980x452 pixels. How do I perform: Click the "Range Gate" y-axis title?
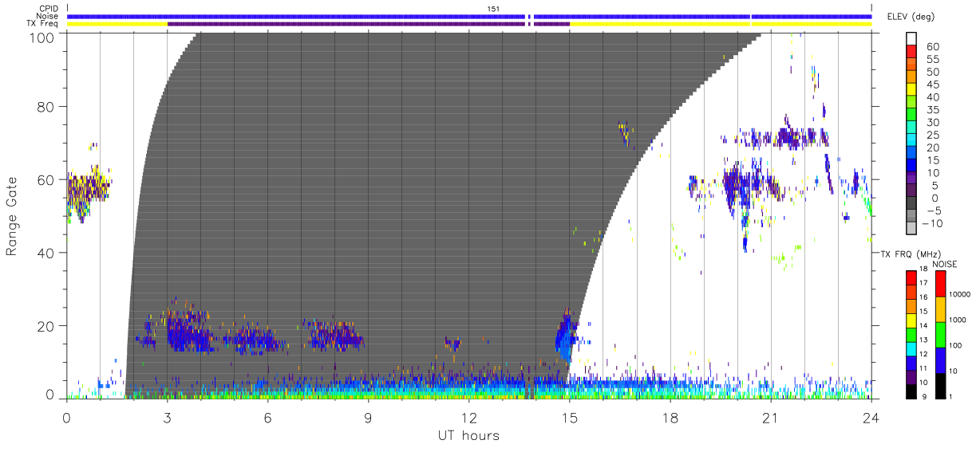pos(12,216)
